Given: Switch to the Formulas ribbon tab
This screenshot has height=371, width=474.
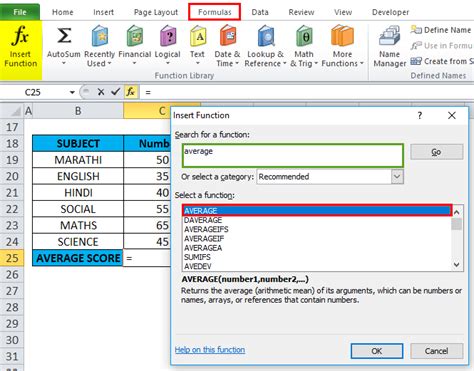Looking at the screenshot, I should (214, 12).
